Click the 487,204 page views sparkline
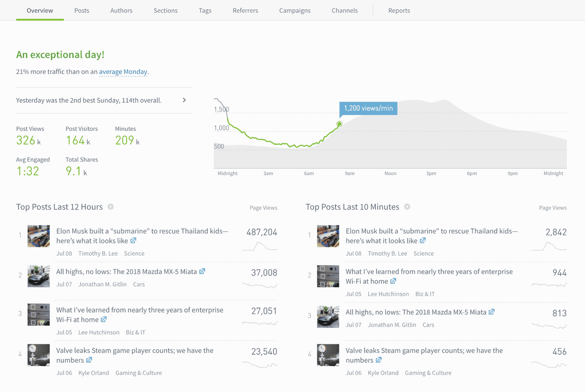This screenshot has height=392, width=585. click(260, 246)
